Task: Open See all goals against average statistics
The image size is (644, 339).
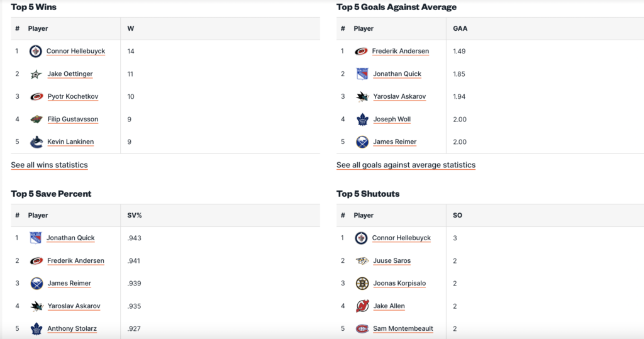Action: 406,165
